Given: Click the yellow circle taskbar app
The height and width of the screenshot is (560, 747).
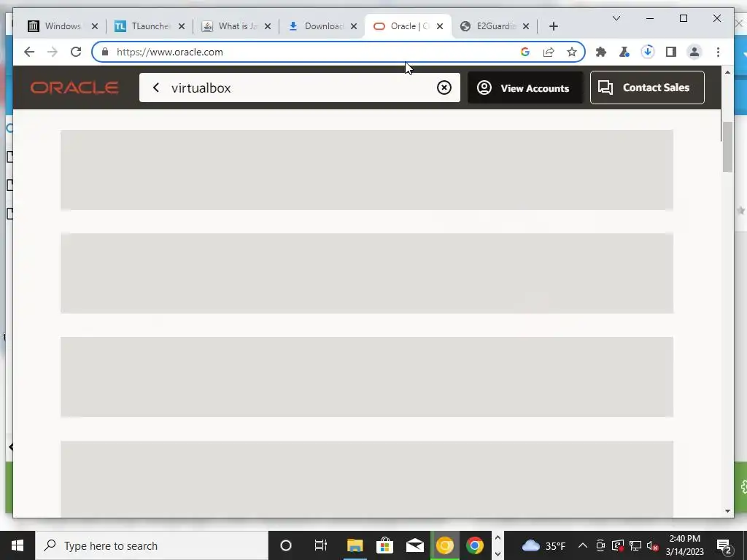Looking at the screenshot, I should point(445,545).
